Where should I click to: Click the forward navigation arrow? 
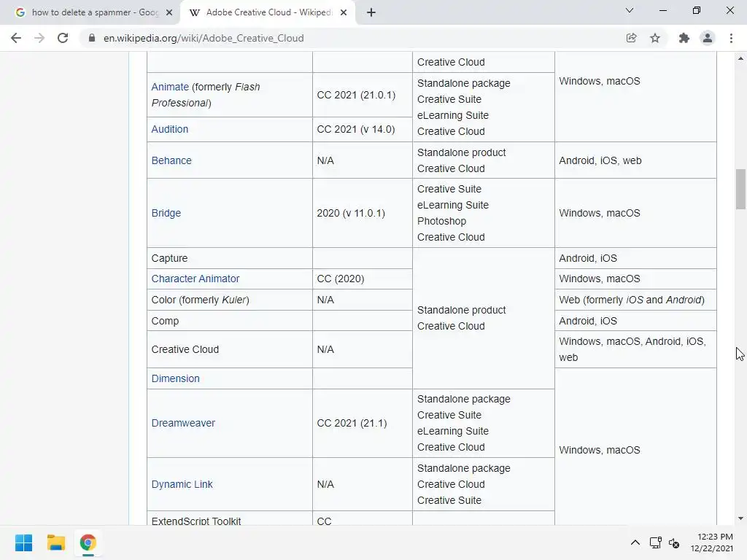(39, 38)
